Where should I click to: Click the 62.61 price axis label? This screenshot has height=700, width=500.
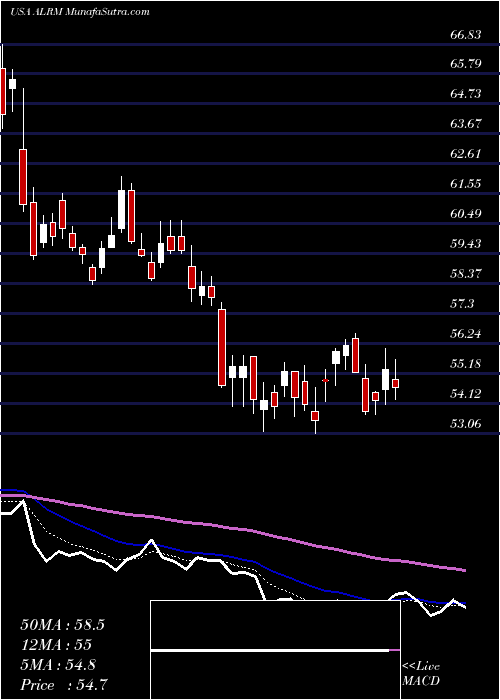point(466,154)
